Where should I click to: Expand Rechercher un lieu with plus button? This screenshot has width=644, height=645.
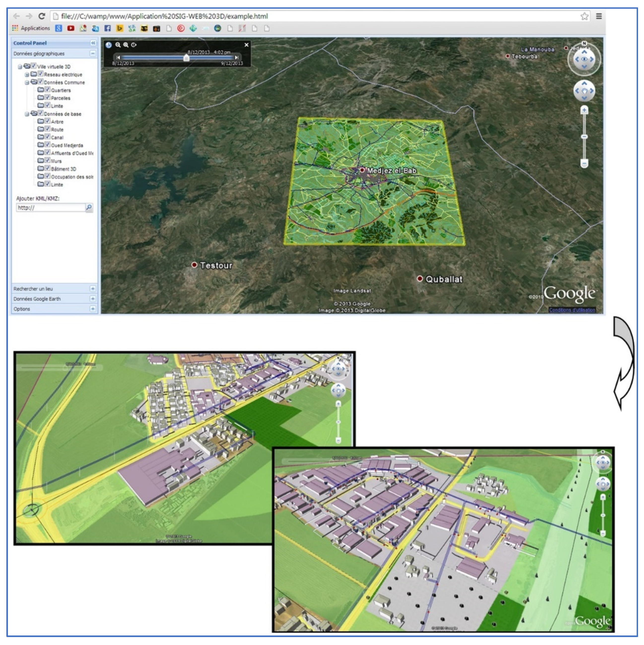point(92,288)
